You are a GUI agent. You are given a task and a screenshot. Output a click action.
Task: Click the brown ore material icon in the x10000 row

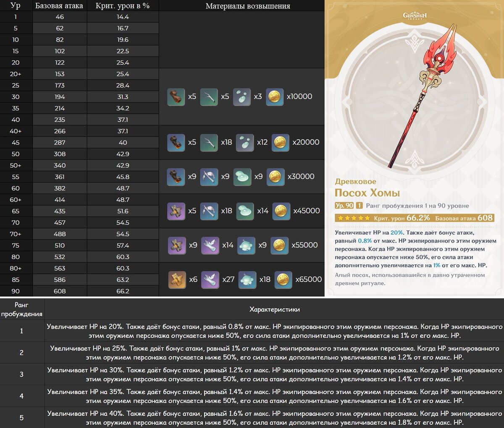coord(176,97)
